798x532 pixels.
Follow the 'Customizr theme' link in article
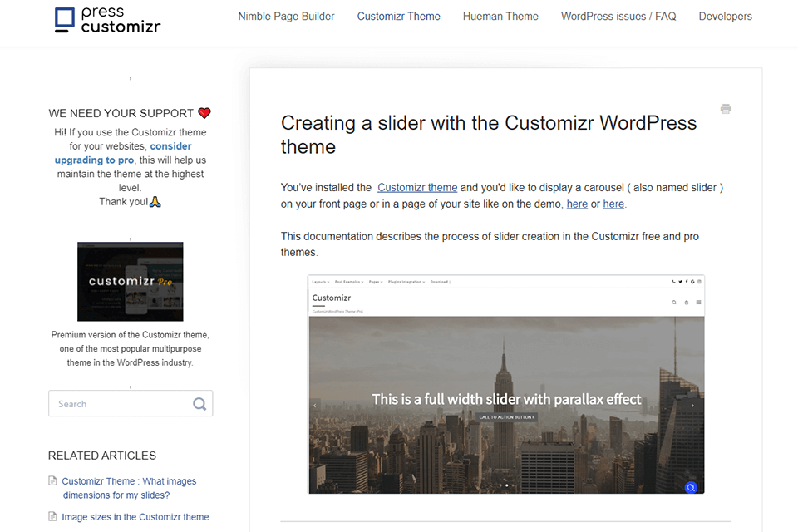pos(417,187)
